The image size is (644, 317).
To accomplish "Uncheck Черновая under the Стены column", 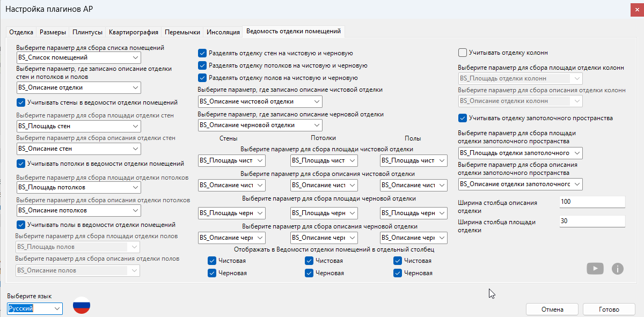I will pyautogui.click(x=212, y=273).
